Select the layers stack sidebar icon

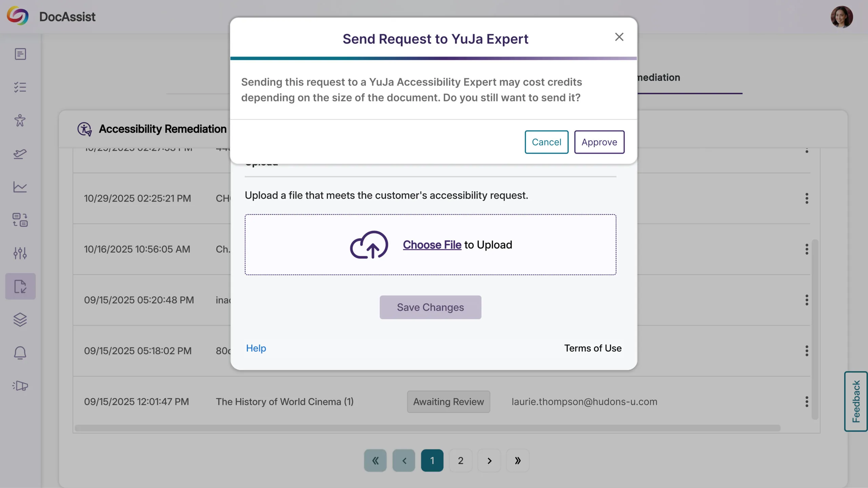(20, 320)
